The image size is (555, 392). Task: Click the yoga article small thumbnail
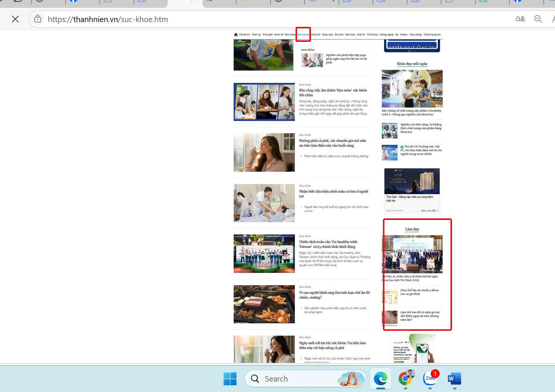click(x=312, y=60)
